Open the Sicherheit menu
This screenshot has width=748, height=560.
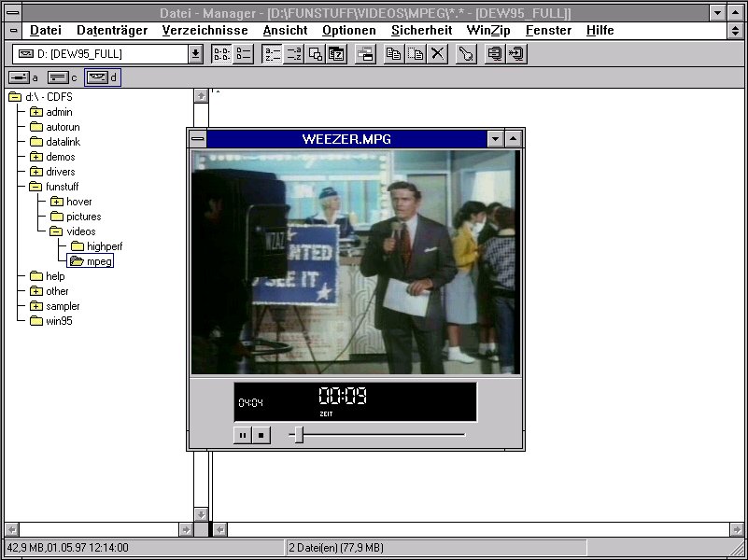[421, 30]
